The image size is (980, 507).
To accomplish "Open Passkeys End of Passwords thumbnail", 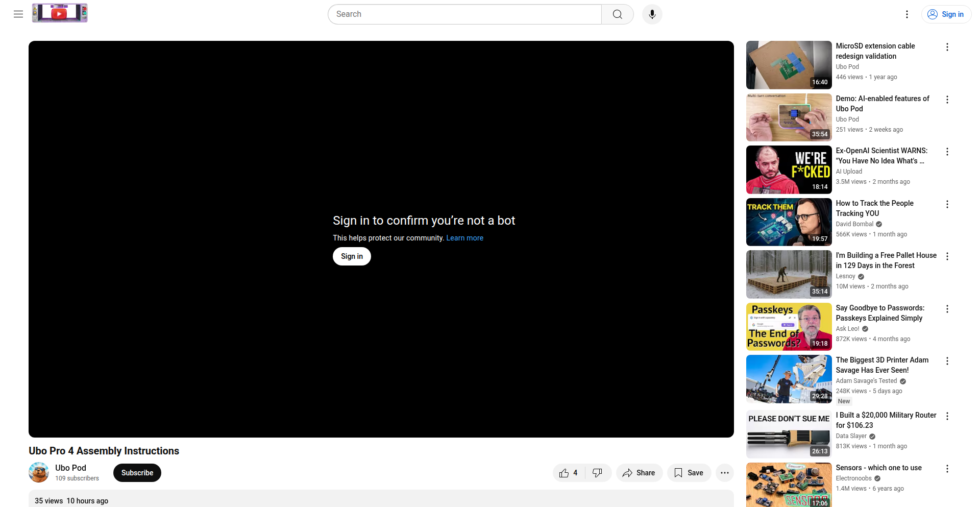I will 789,327.
